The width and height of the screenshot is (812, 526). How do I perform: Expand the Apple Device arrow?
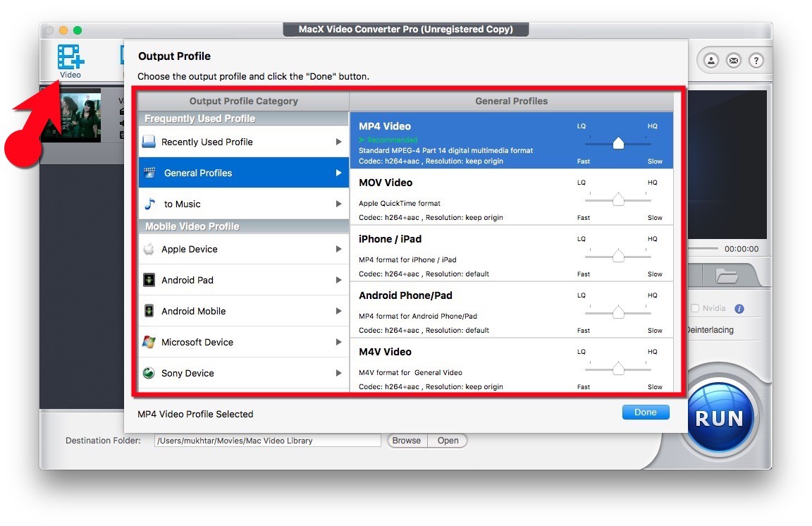tap(338, 250)
